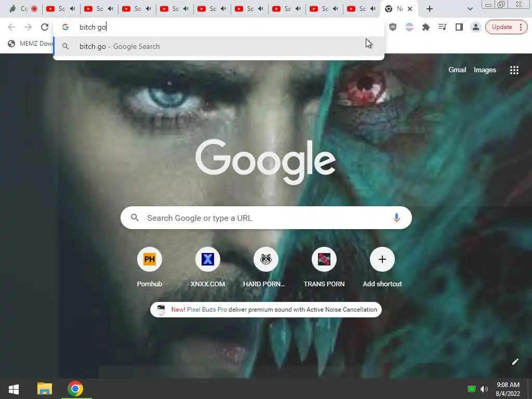Screen dimensions: 532x399
Task: Open the Google apps grid
Action: (x=514, y=70)
